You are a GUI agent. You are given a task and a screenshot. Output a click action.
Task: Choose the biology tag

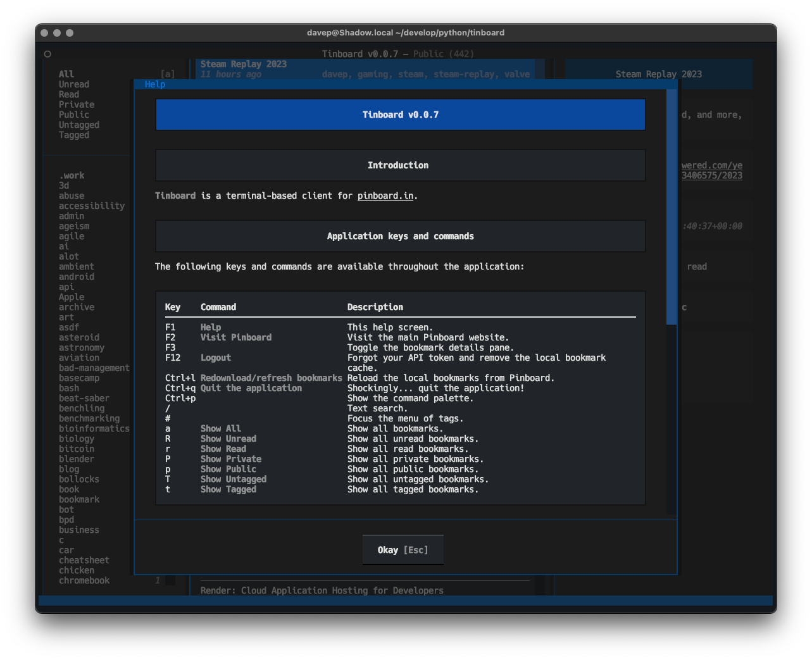pyautogui.click(x=77, y=439)
